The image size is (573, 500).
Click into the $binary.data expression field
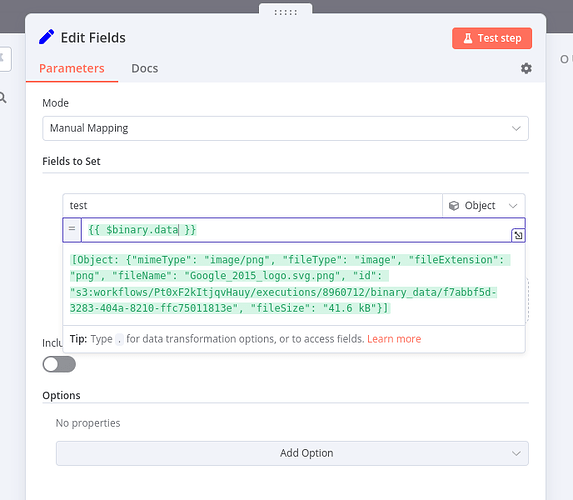point(296,230)
